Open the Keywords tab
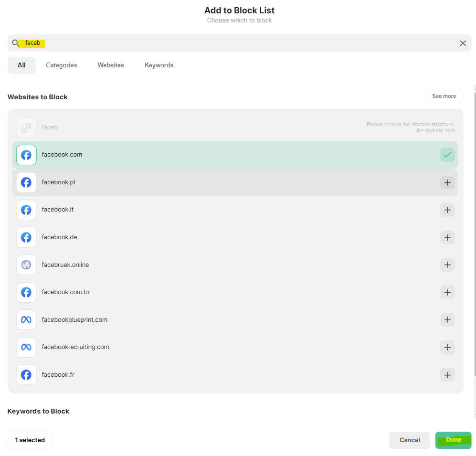The height and width of the screenshot is (456, 476). tap(159, 65)
